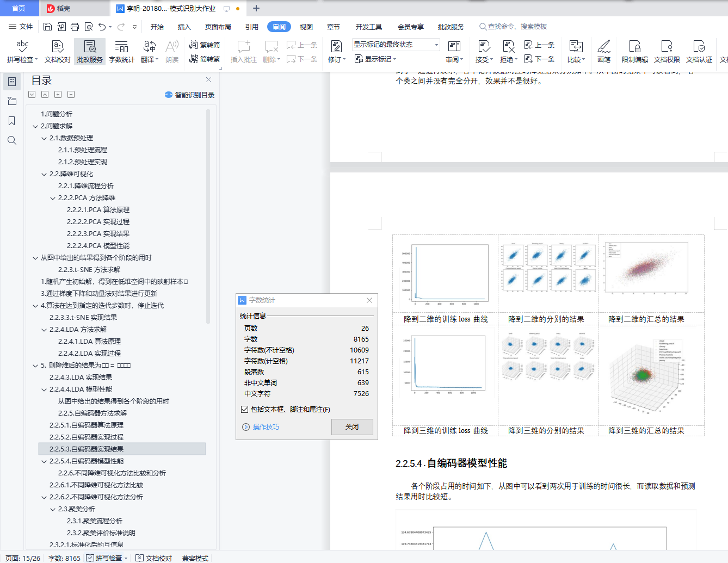The width and height of the screenshot is (728, 563).
Task: Click the 拒绝 reject change icon
Action: pos(509,46)
